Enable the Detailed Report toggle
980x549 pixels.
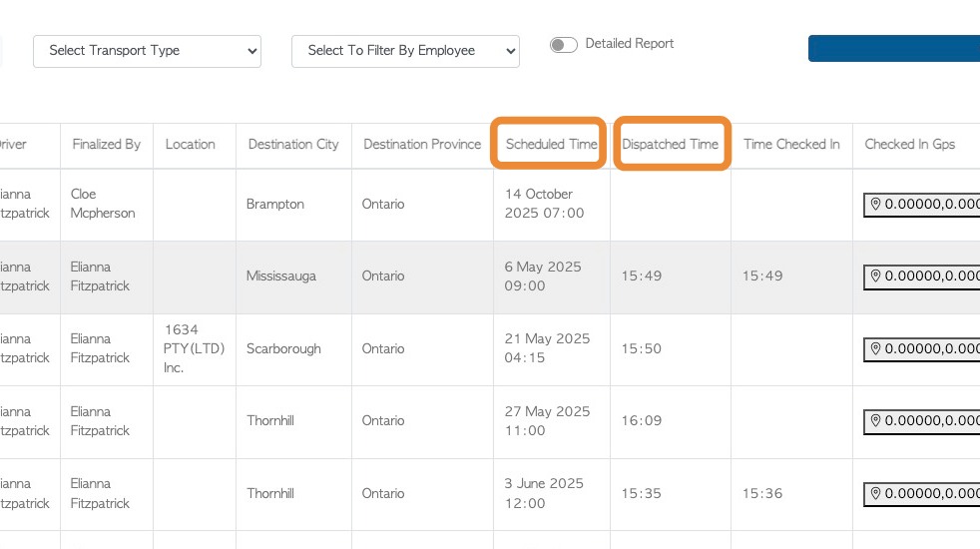pos(564,45)
